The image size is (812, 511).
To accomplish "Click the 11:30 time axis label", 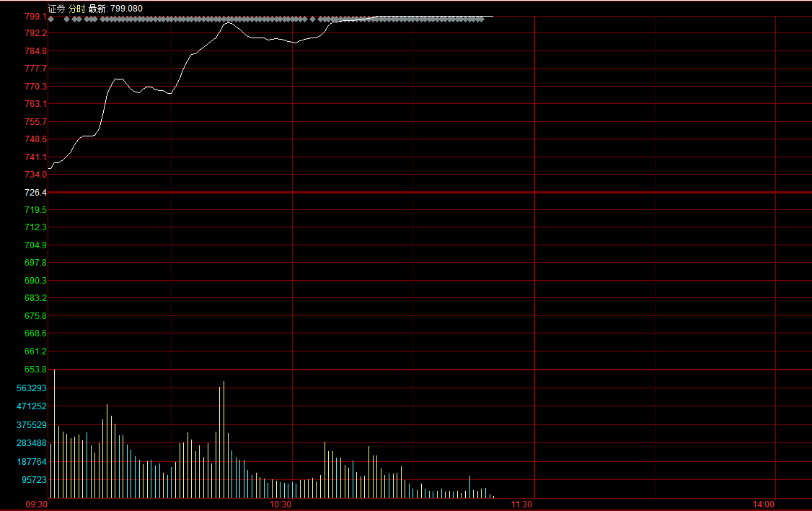I will [521, 505].
